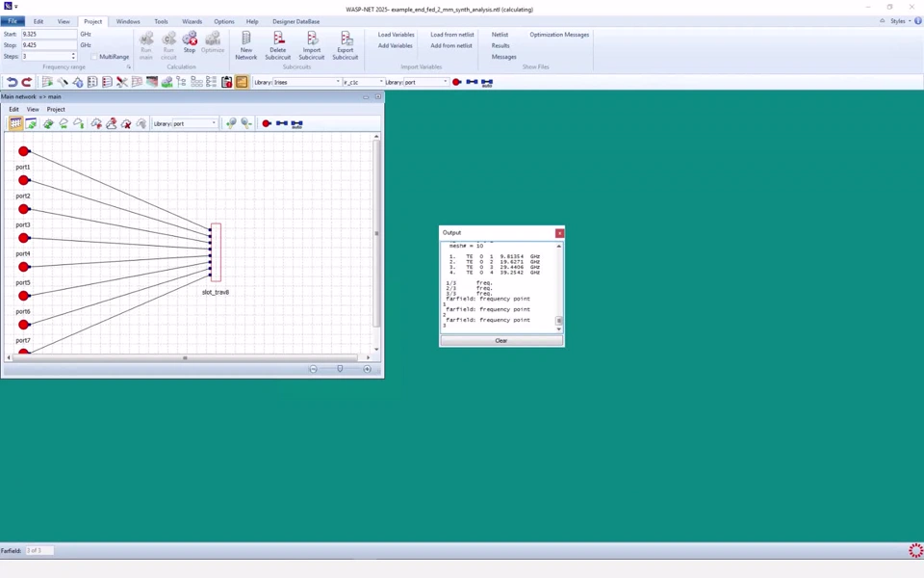Switch to the Windows ribbon tab
The width and height of the screenshot is (924, 578).
tap(128, 21)
